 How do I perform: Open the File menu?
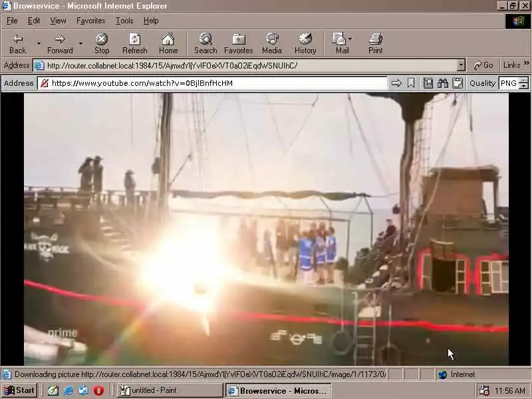coord(12,21)
